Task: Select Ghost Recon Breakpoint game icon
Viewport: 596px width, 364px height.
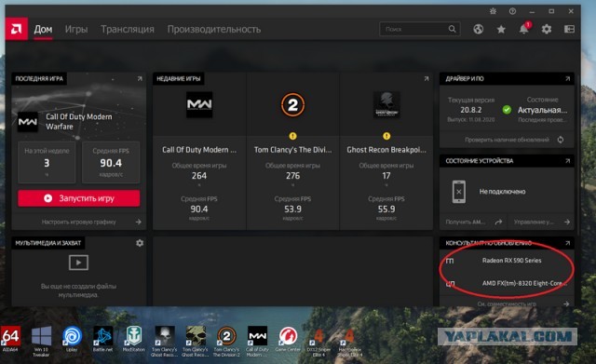Action: [x=386, y=104]
